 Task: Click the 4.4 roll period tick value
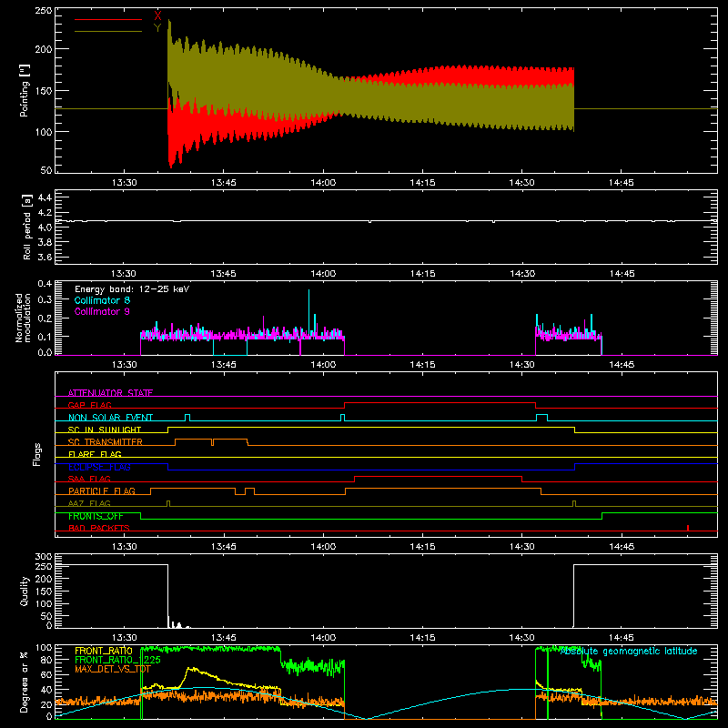(x=45, y=197)
